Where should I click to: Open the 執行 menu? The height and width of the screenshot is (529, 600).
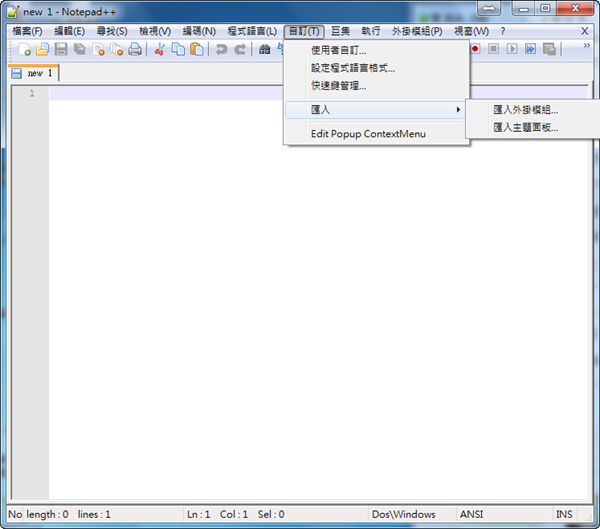(x=371, y=31)
